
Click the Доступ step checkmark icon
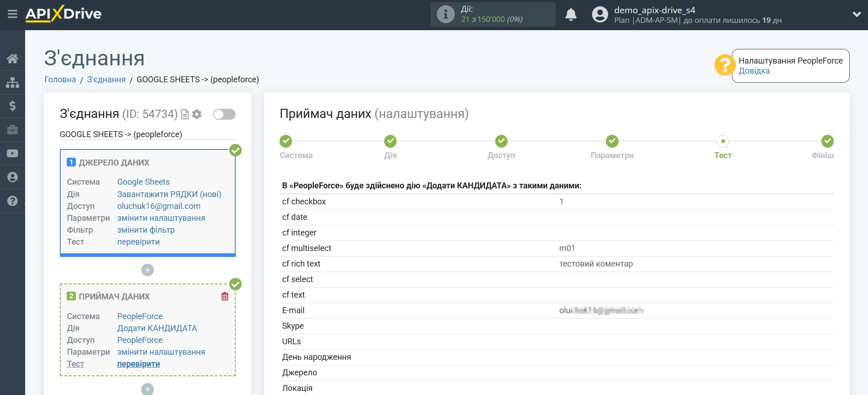pos(501,141)
